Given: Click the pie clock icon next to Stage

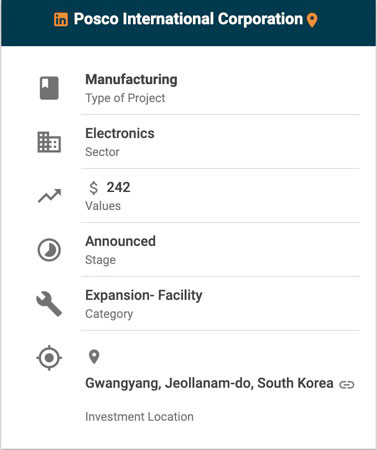Looking at the screenshot, I should [49, 250].
